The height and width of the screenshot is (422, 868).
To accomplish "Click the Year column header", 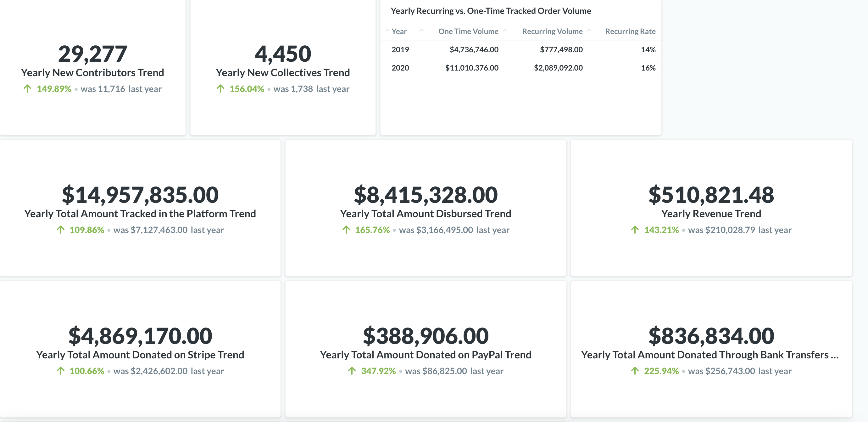I will (399, 31).
